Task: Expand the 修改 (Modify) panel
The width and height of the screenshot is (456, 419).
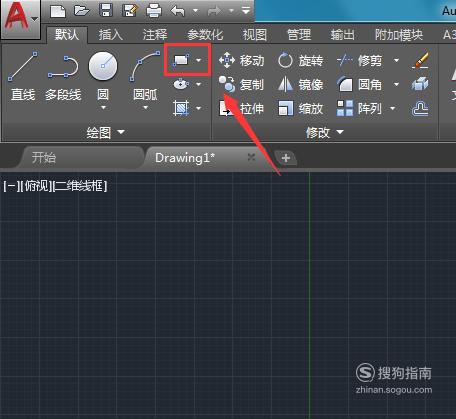Action: pyautogui.click(x=324, y=133)
